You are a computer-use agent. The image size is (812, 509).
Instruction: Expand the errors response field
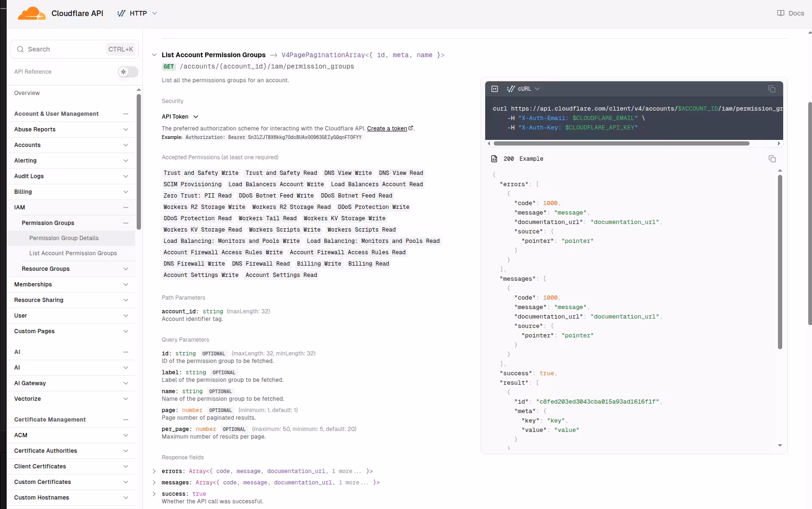[154, 471]
